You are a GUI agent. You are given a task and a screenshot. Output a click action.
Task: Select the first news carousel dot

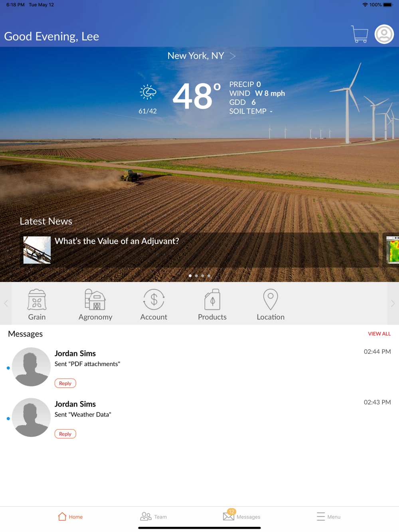pos(190,276)
